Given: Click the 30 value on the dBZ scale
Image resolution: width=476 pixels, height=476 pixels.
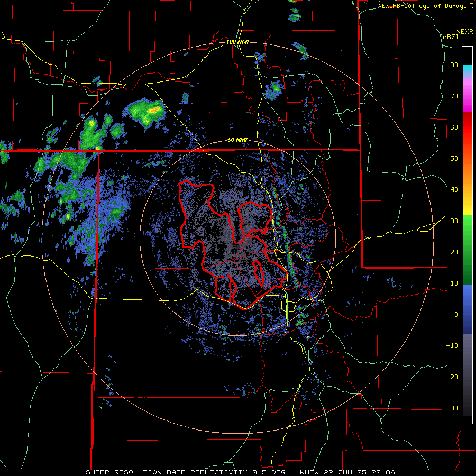Looking at the screenshot, I should coord(454,221).
